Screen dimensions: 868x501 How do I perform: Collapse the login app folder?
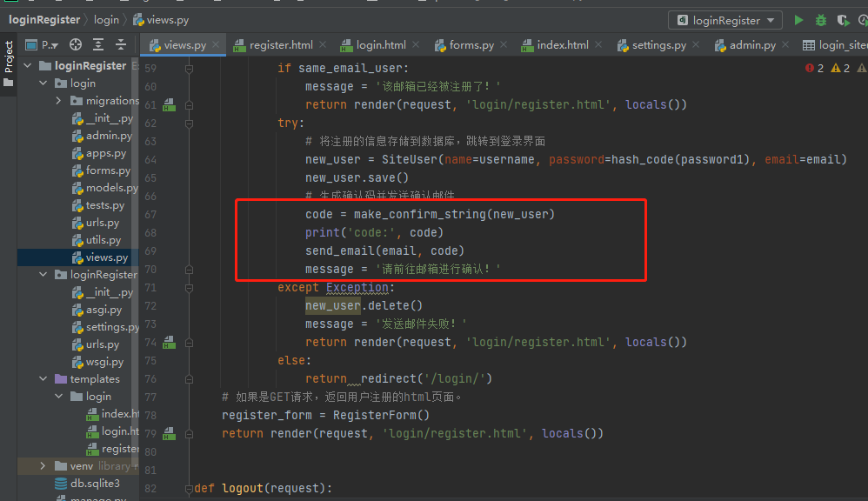(x=43, y=83)
